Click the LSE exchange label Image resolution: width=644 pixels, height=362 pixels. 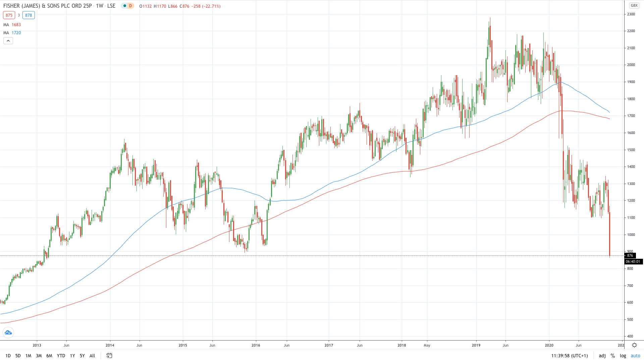click(x=111, y=6)
